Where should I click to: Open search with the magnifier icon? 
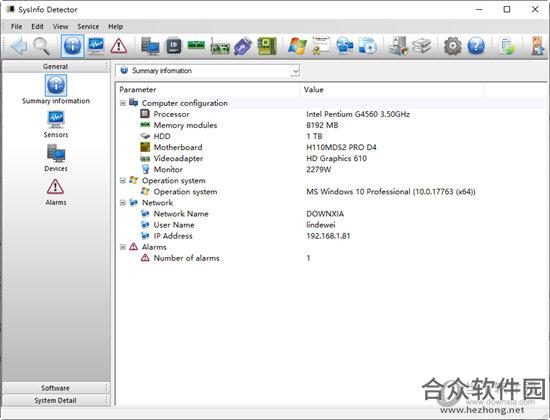click(x=41, y=46)
